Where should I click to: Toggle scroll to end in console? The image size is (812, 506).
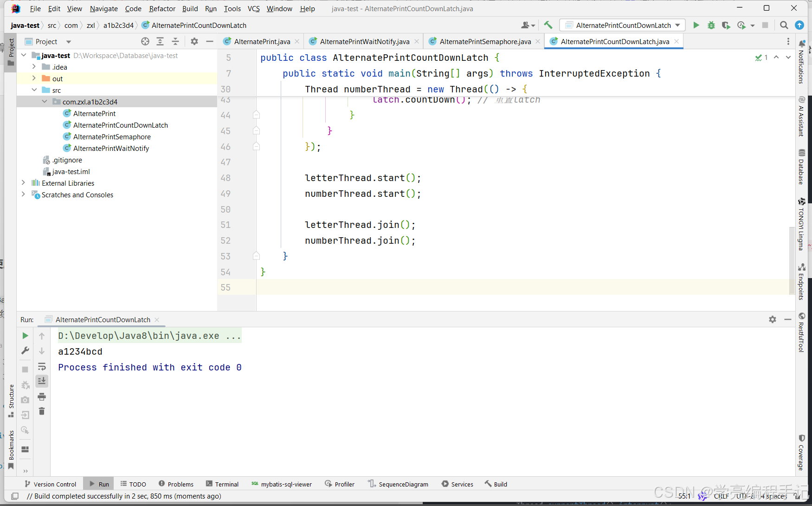coord(42,381)
